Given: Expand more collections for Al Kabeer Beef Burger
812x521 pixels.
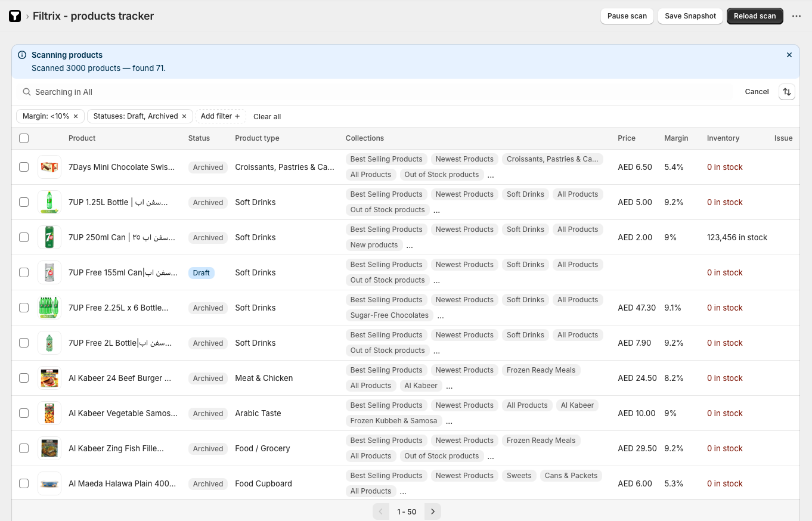Looking at the screenshot, I should tap(450, 386).
